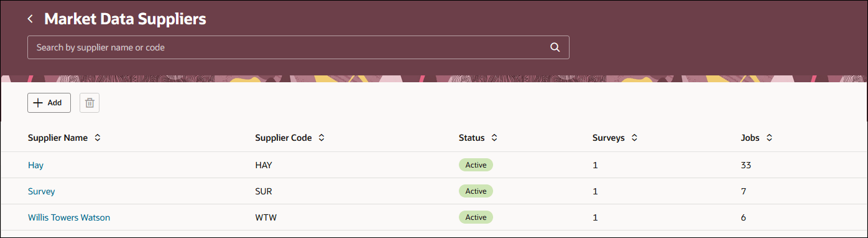Viewport: 868px width, 238px height.
Task: Click the search magnifier icon
Action: (555, 47)
